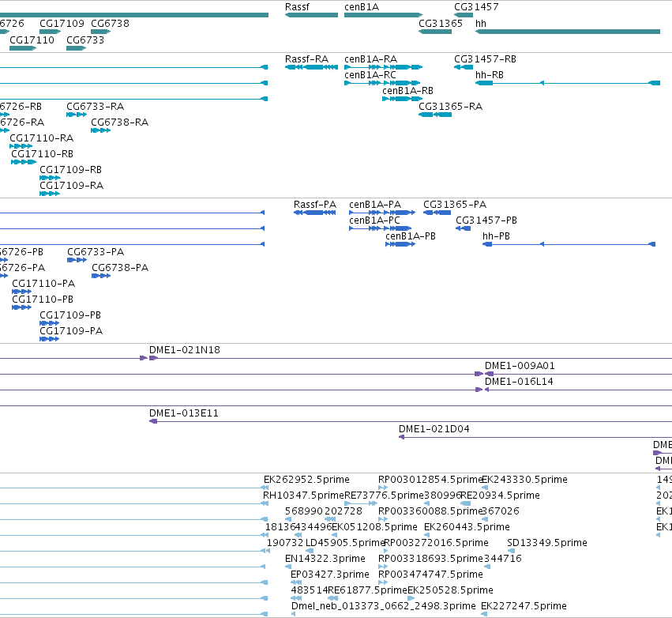Viewport: 672px width, 618px height.
Task: Open the DME1-009A01 BAC clone label
Action: point(520,366)
